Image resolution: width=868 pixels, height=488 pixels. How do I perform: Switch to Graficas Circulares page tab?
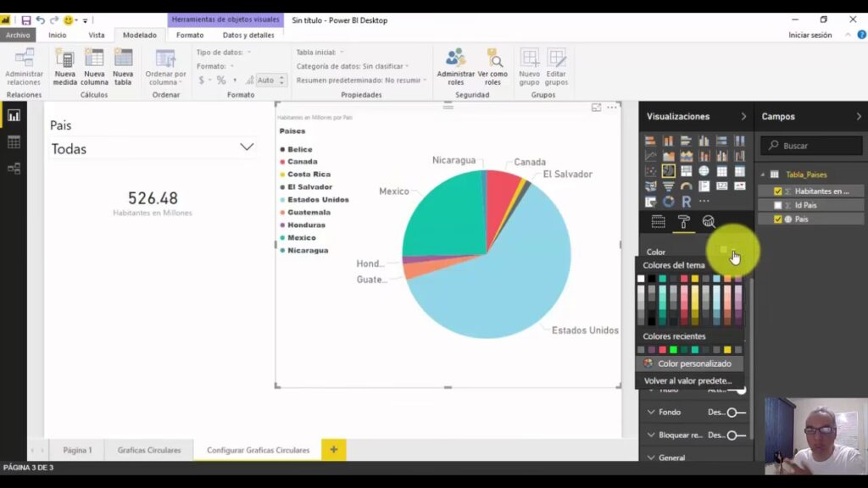click(x=149, y=450)
